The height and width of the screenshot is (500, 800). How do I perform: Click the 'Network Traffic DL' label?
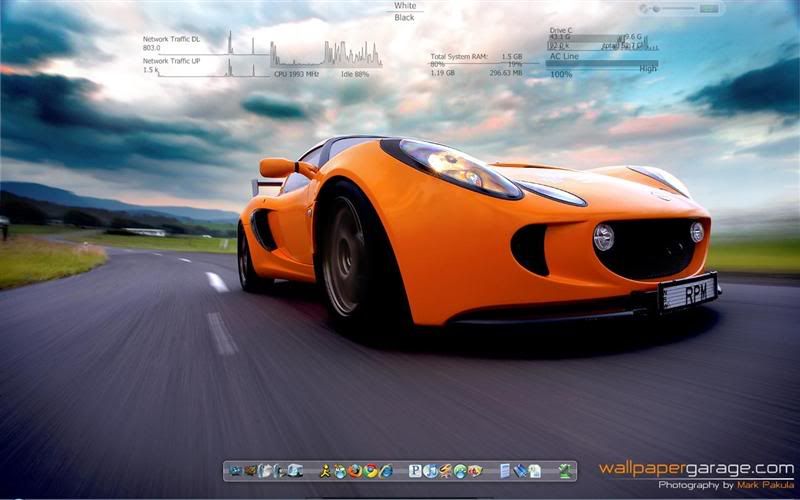171,39
